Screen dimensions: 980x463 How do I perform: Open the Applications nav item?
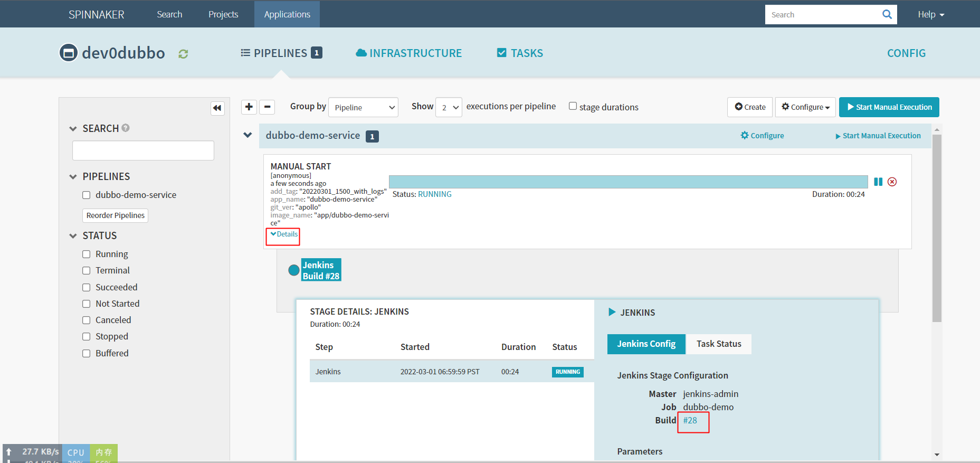[287, 14]
